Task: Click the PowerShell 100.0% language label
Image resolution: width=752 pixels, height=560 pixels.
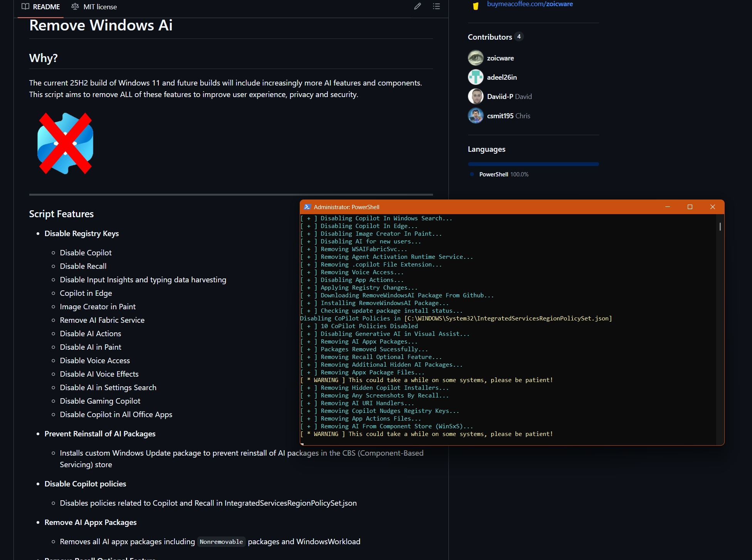Action: click(x=503, y=174)
